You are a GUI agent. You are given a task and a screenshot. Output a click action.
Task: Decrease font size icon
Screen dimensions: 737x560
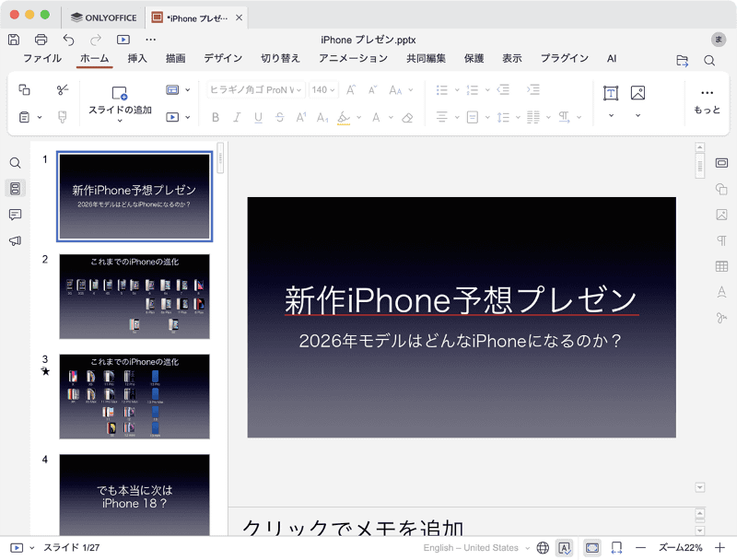coord(373,89)
